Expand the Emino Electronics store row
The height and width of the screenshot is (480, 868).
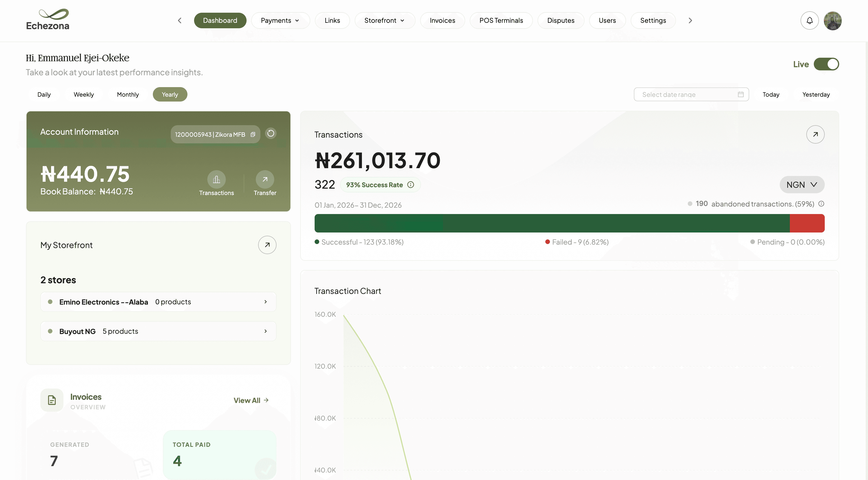pos(266,302)
